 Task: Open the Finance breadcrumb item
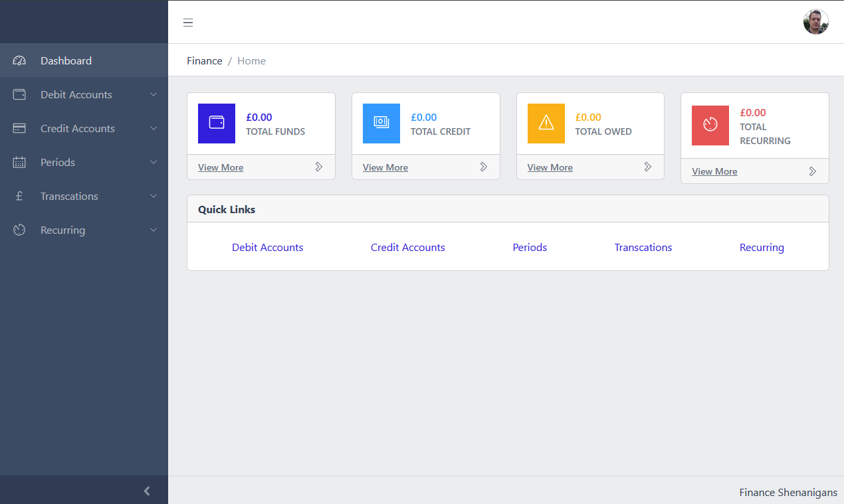pyautogui.click(x=204, y=60)
